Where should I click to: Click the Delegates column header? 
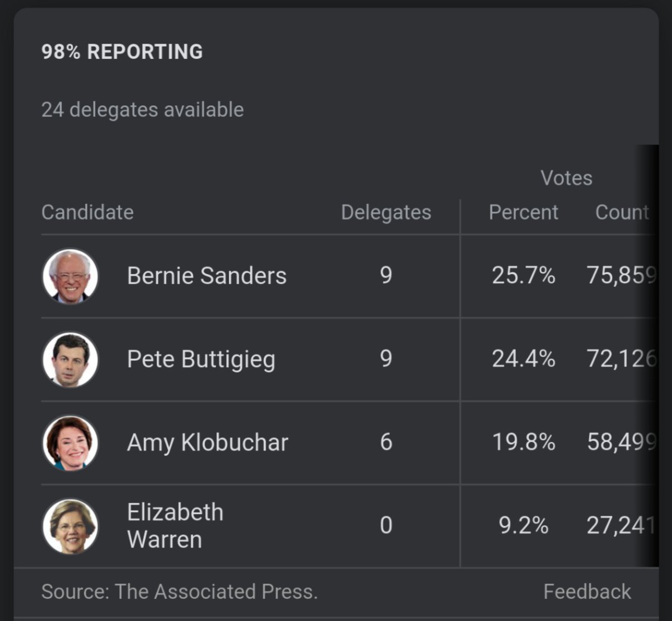[386, 213]
